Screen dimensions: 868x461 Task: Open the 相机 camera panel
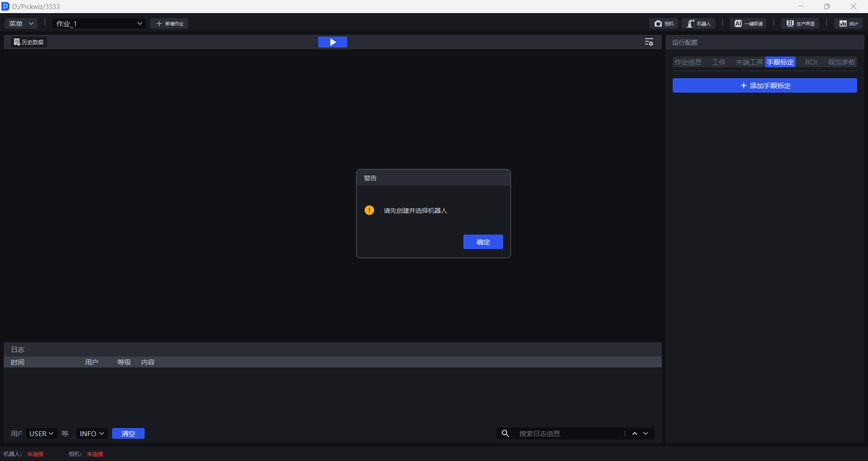click(x=664, y=24)
